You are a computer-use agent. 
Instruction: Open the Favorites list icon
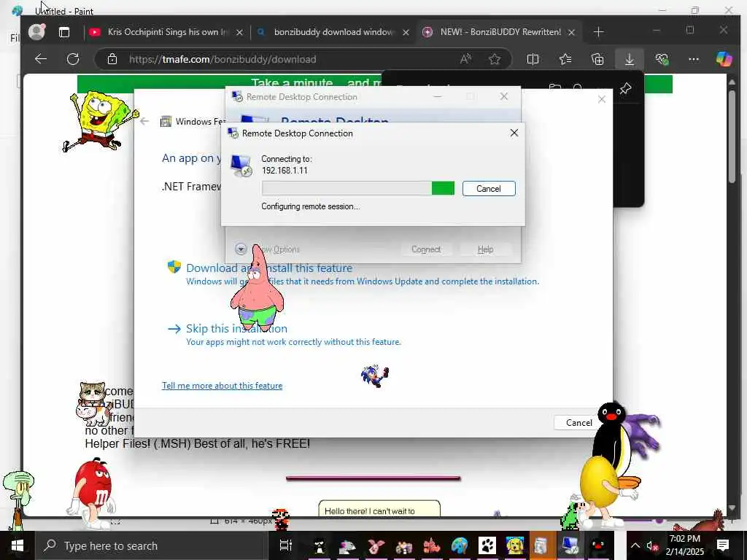pyautogui.click(x=565, y=59)
